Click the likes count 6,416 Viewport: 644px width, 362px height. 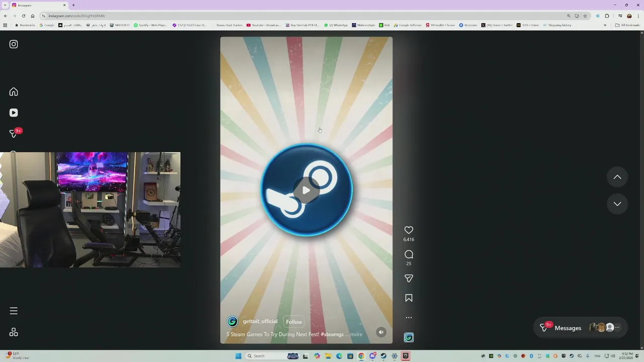[409, 240]
